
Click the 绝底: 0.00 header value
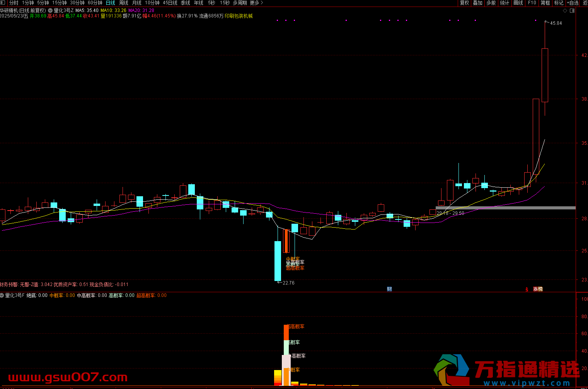click(37, 295)
